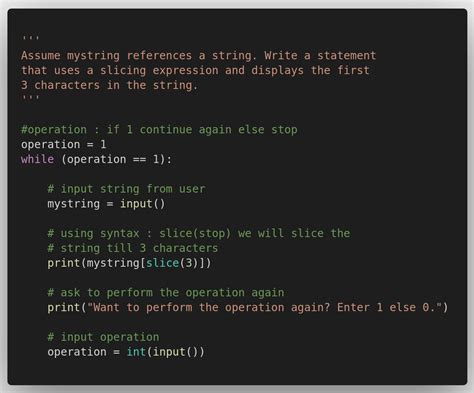474x393 pixels.
Task: Click the '# input operation' comment
Action: [x=103, y=337]
